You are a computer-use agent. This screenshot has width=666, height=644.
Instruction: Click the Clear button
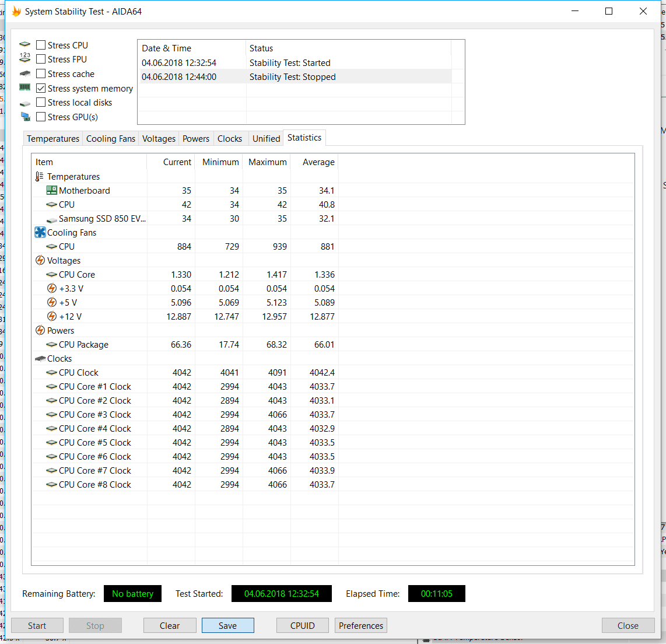(x=170, y=625)
